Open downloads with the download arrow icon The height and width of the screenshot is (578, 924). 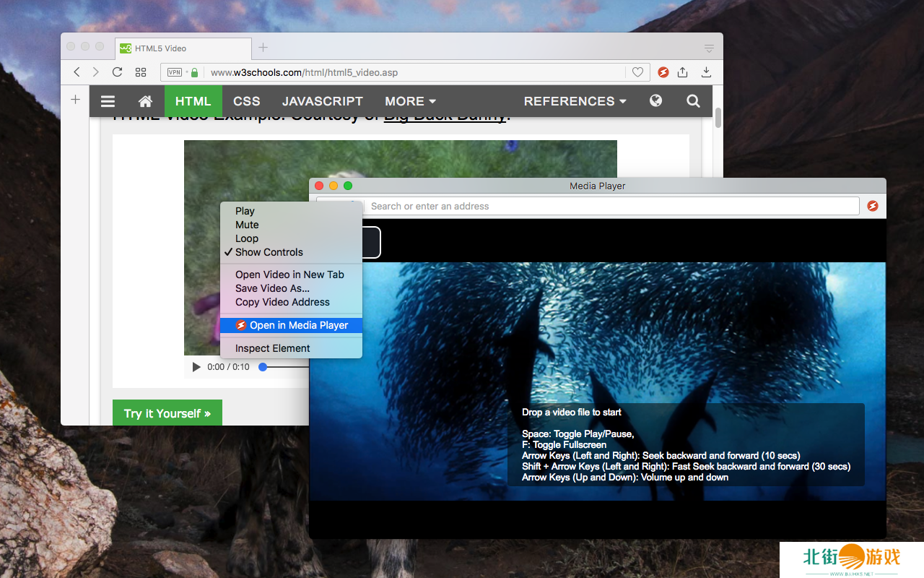[x=706, y=72]
